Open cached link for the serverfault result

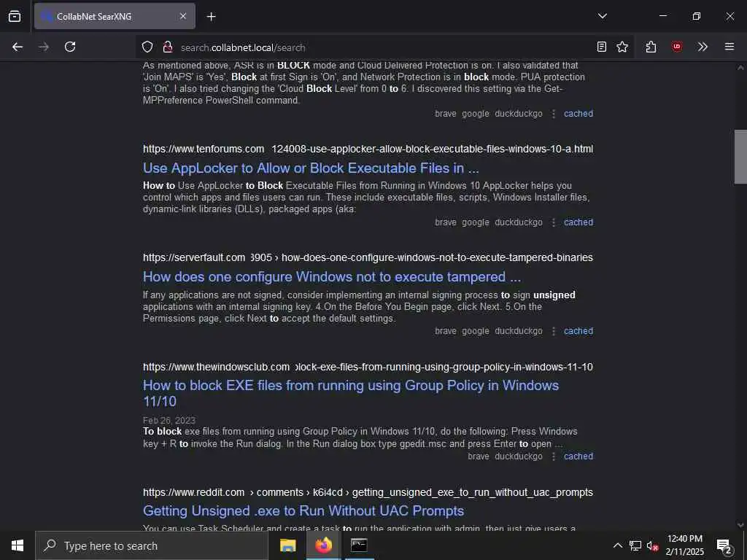coord(578,331)
